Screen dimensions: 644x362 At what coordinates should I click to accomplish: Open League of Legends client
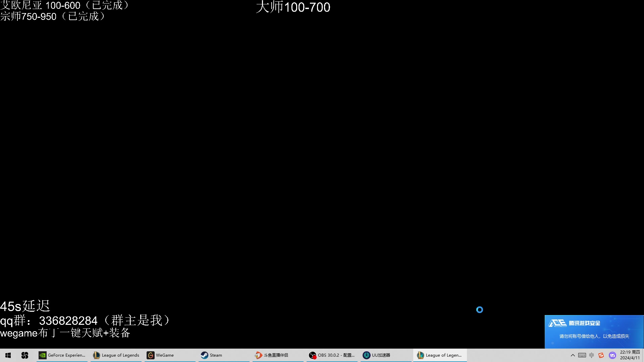[x=439, y=355]
